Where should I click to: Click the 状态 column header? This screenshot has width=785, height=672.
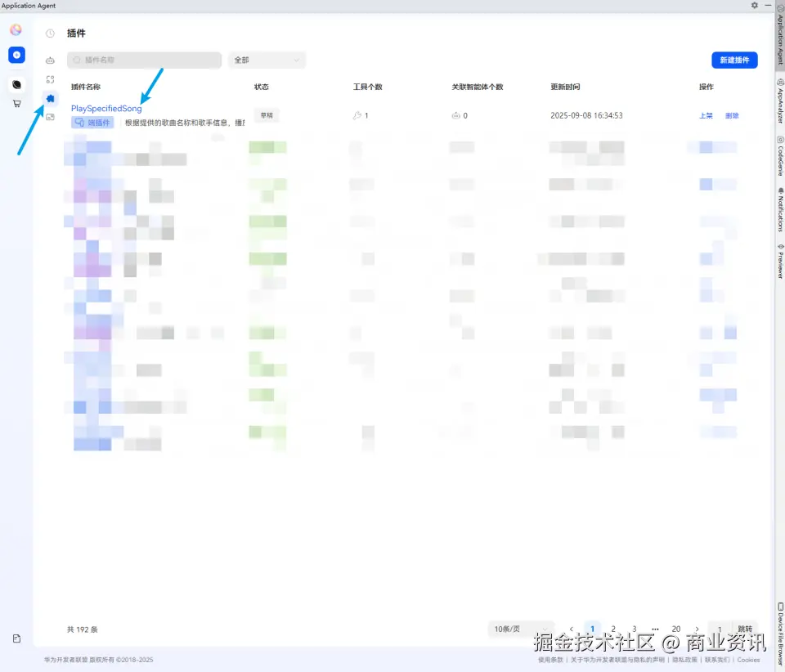(x=262, y=87)
